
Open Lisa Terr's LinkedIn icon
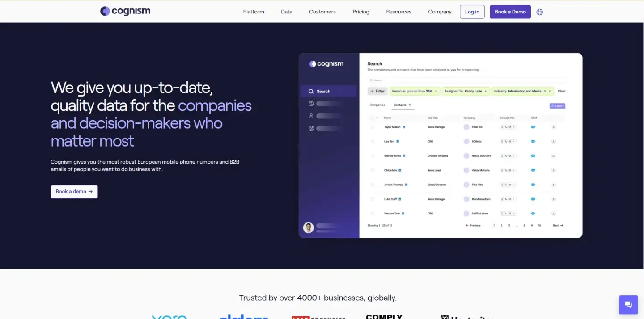pyautogui.click(x=398, y=141)
